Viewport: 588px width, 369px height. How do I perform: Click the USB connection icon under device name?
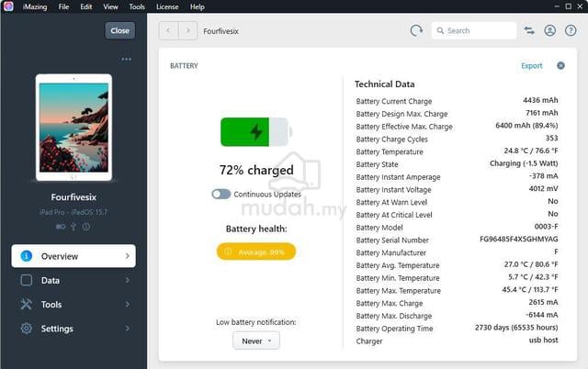click(73, 227)
